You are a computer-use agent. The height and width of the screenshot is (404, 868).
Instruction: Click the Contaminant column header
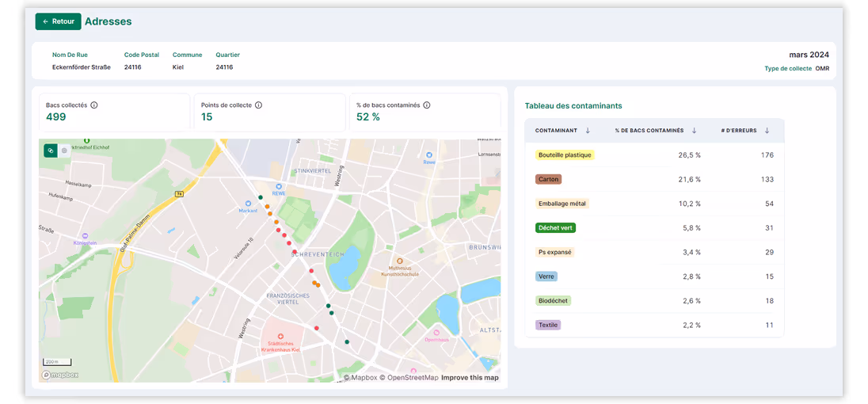point(556,131)
